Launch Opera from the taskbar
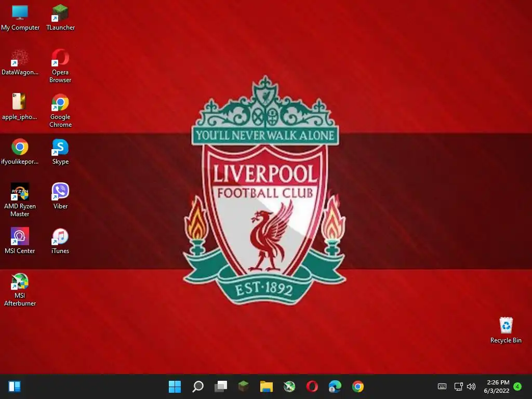The image size is (532, 399). pos(312,387)
